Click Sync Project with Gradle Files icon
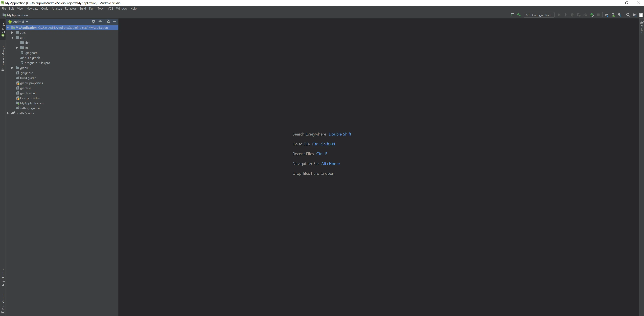Screen dimensions: 644x316 click(x=606, y=15)
